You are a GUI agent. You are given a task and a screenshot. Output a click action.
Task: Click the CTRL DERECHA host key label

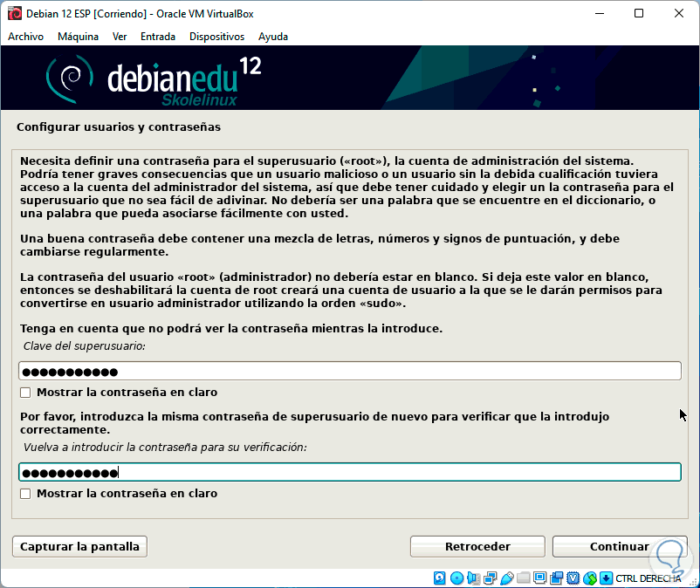pyautogui.click(x=649, y=578)
